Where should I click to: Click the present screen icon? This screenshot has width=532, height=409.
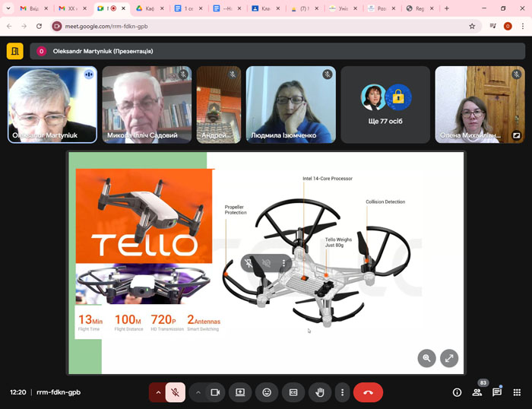[x=240, y=392]
